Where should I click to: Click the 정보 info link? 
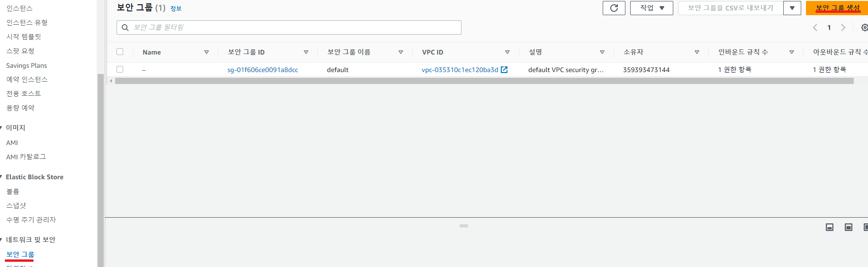(176, 9)
